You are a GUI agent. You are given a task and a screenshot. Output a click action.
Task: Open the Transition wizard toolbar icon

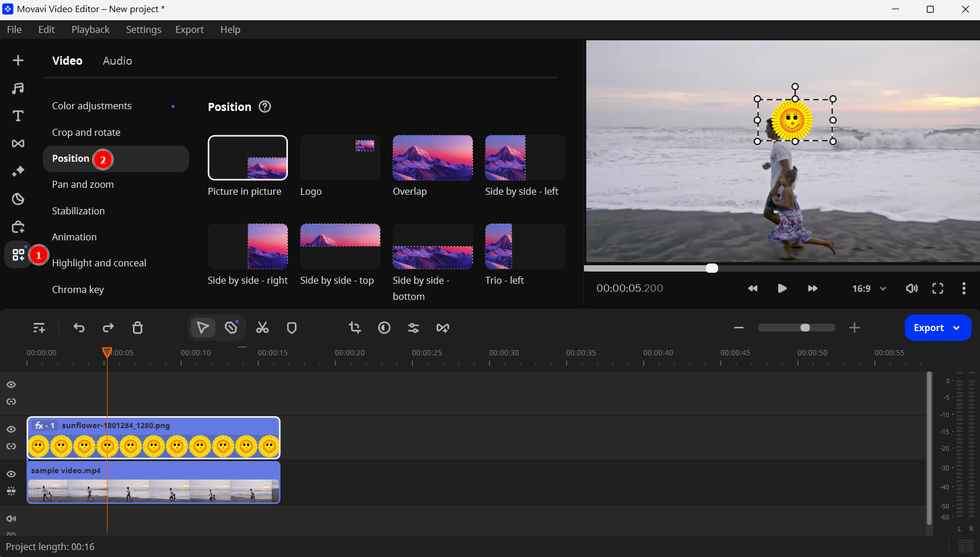tap(443, 328)
